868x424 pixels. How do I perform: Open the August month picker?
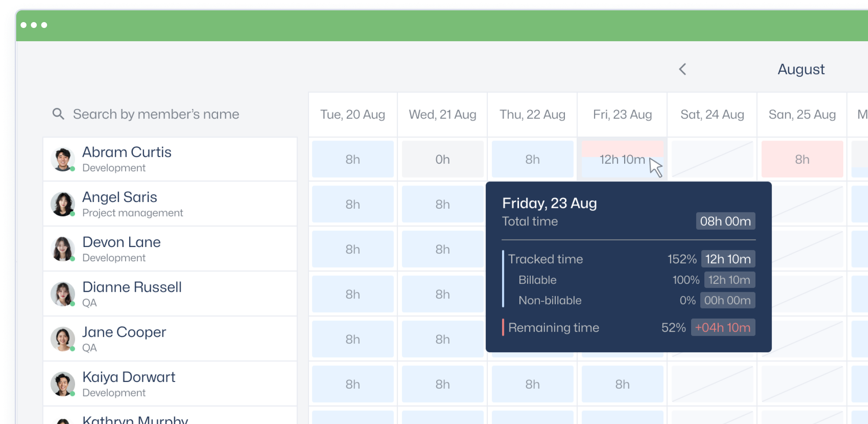coord(801,69)
